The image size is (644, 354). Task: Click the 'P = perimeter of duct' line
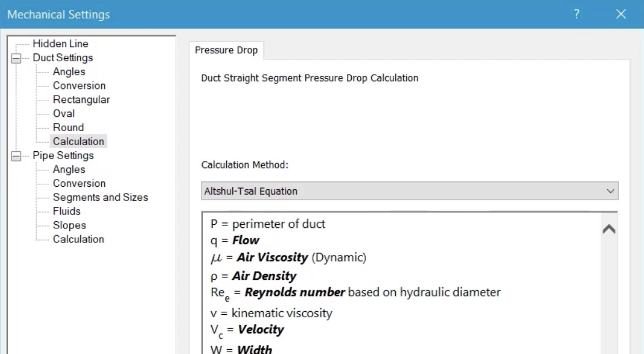pos(268,224)
